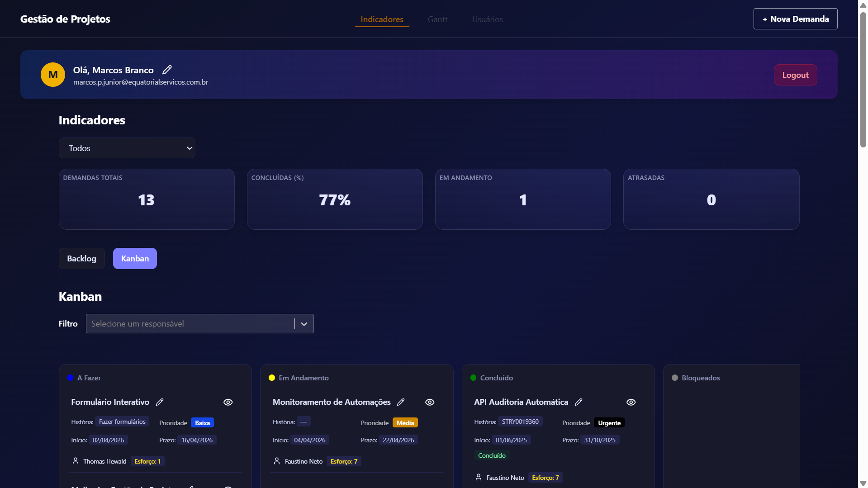Image resolution: width=868 pixels, height=488 pixels.
Task: Click the 01/06/2025 start date
Action: (511, 440)
